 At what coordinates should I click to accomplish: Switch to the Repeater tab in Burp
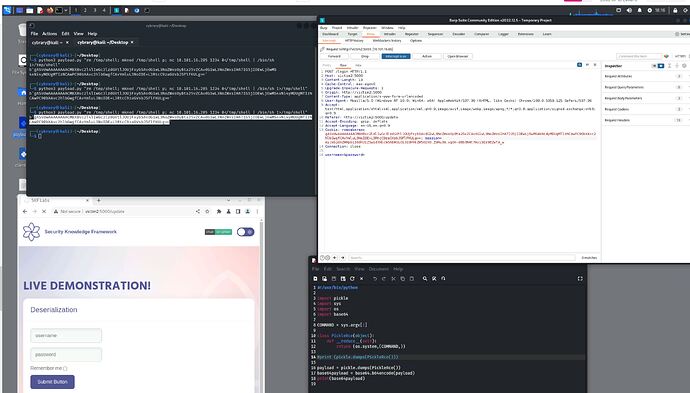click(x=412, y=34)
